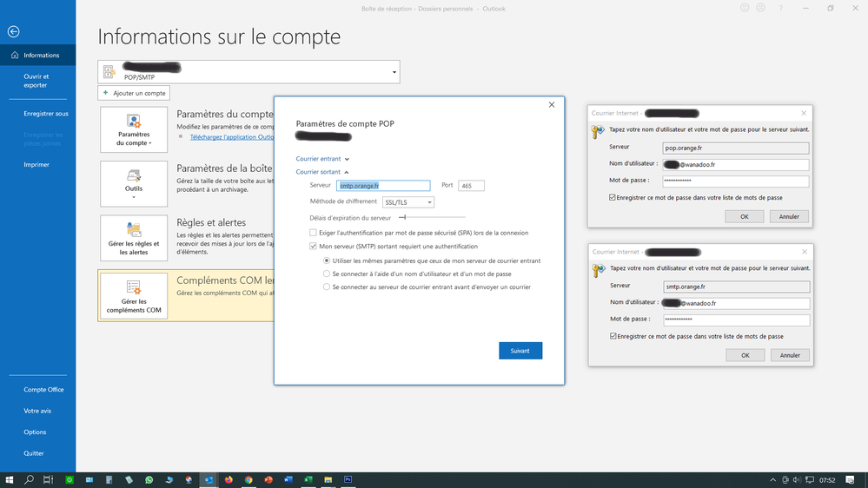The height and width of the screenshot is (488, 868).
Task: Click the outgoing Serveur smtp.orange.fr field
Action: tap(383, 186)
